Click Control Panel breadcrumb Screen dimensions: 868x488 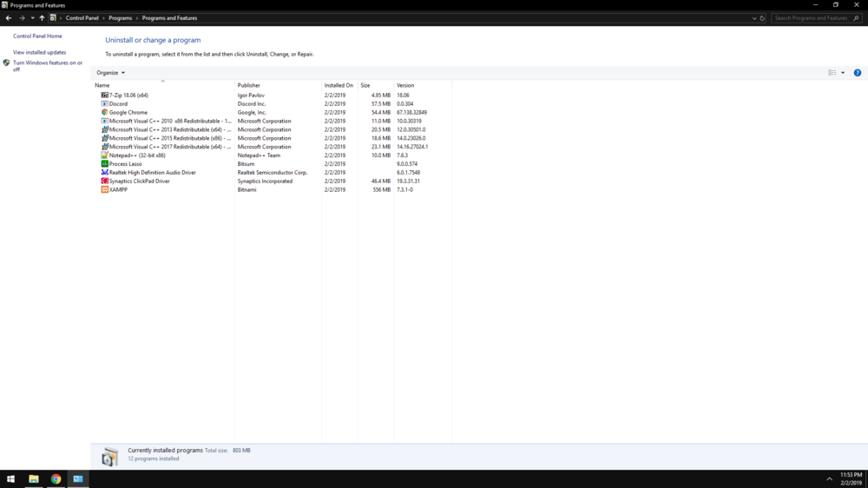click(82, 18)
